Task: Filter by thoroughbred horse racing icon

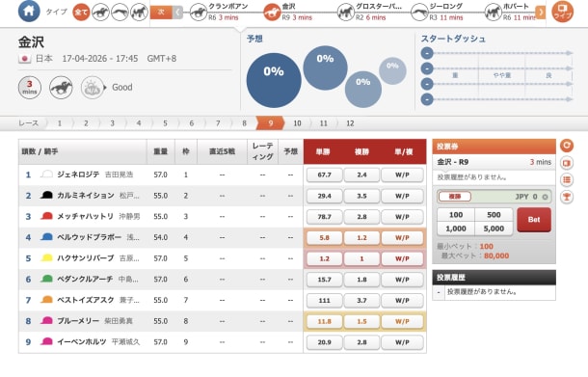Action: pos(100,13)
